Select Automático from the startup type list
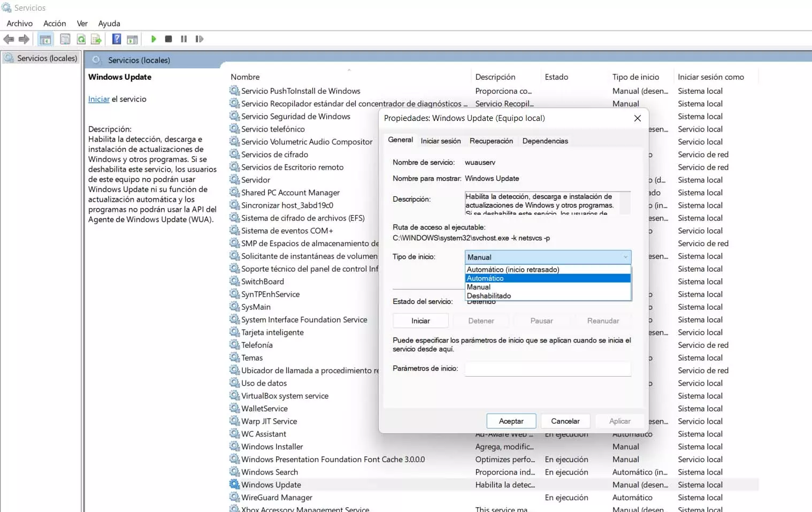The height and width of the screenshot is (512, 812). 547,278
